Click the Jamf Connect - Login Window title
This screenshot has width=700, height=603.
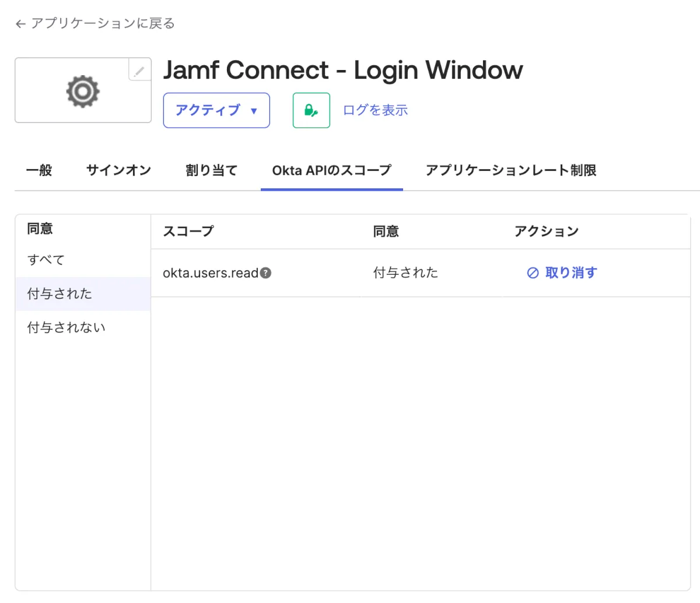click(343, 70)
